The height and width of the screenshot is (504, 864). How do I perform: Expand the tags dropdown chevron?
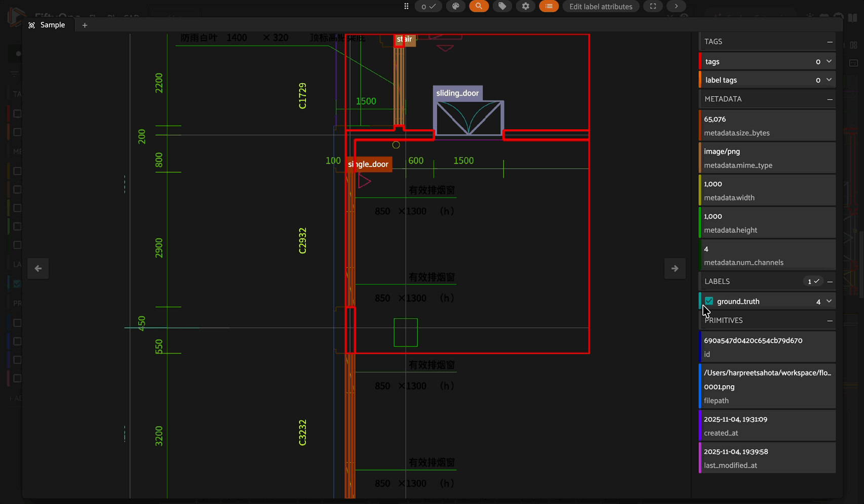(829, 61)
